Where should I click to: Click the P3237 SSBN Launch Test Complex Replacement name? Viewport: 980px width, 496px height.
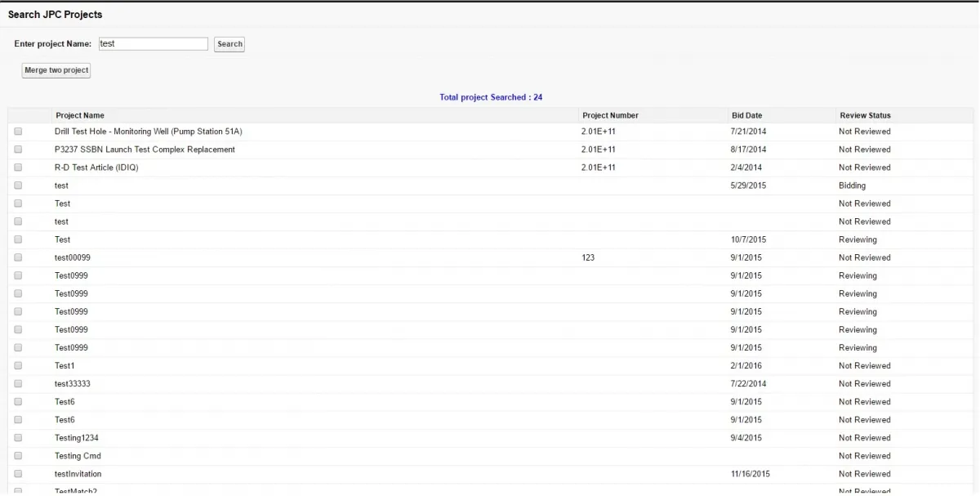145,150
